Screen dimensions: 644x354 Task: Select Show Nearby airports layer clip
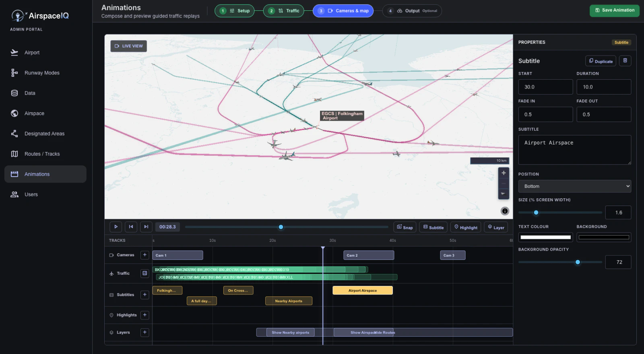(x=290, y=332)
